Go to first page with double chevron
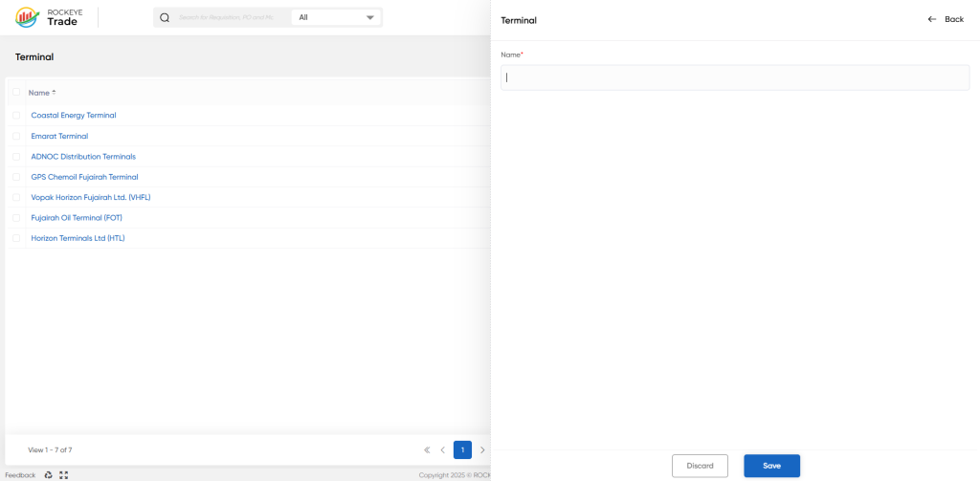 [x=427, y=449]
